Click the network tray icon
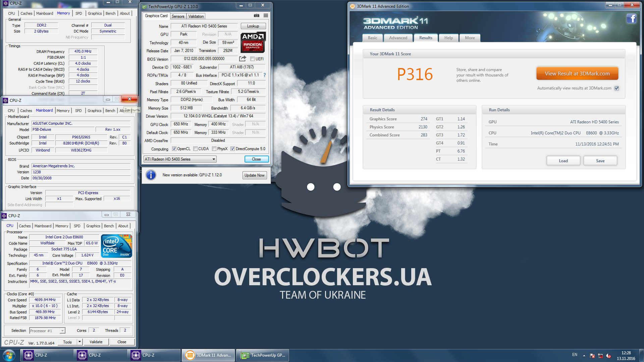This screenshot has height=362, width=644. pyautogui.click(x=600, y=356)
